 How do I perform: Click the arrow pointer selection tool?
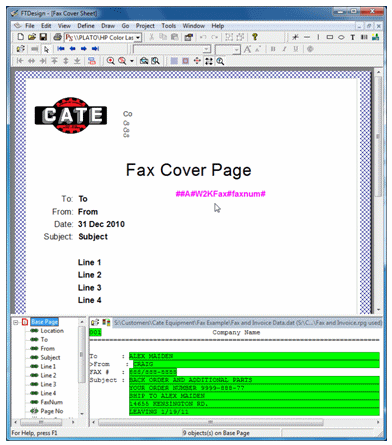coord(46,49)
